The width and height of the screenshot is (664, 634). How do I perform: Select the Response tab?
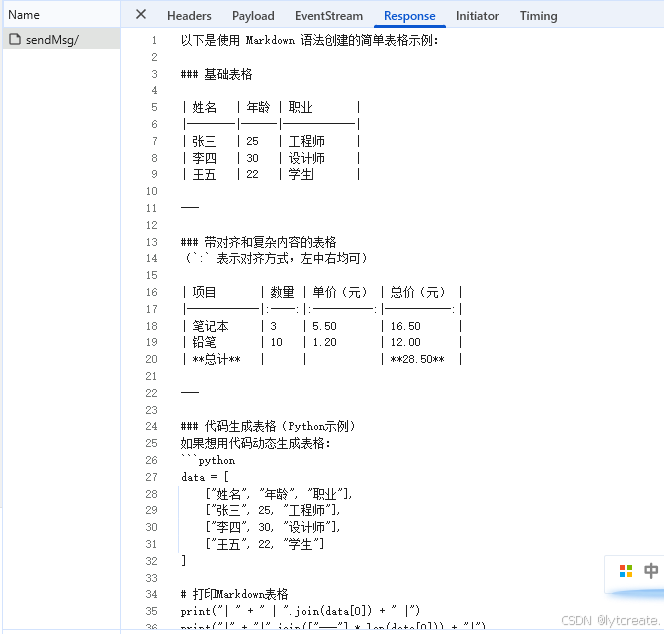[409, 16]
